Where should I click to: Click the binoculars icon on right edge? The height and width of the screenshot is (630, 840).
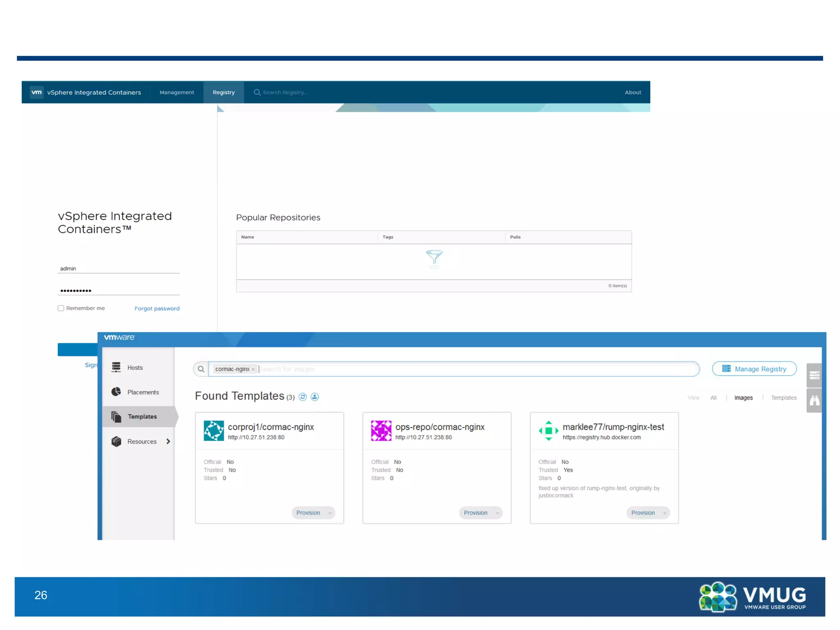click(814, 400)
